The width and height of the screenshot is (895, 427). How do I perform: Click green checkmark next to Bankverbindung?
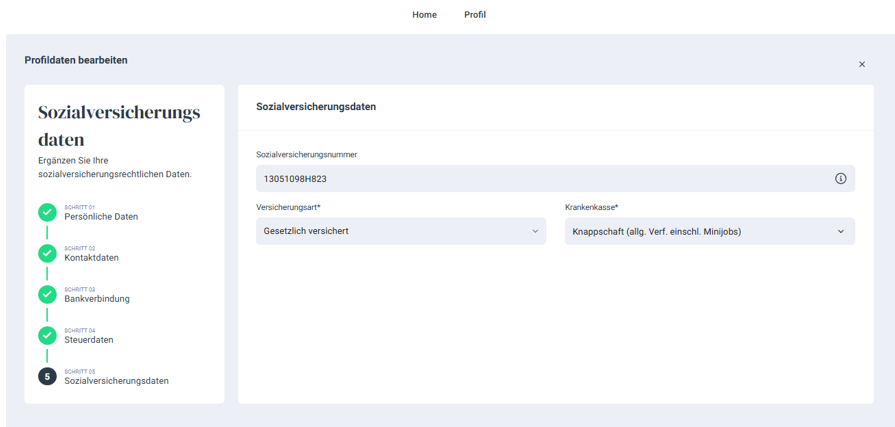(47, 294)
